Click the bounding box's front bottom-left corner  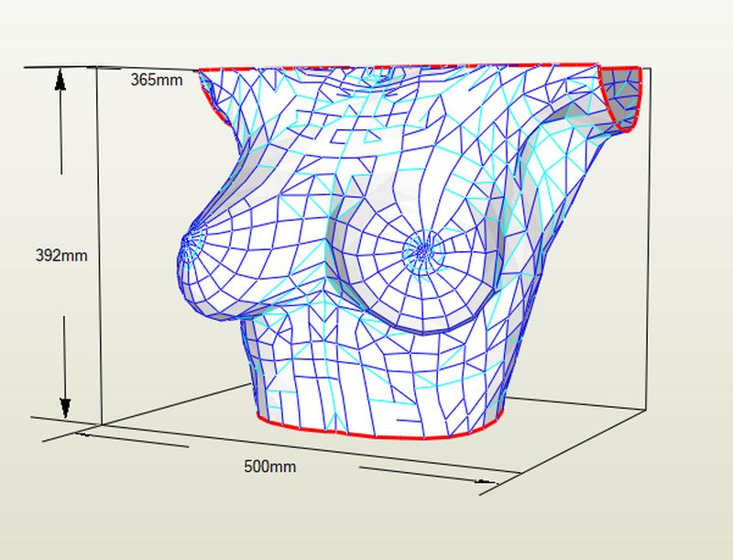pyautogui.click(x=100, y=426)
